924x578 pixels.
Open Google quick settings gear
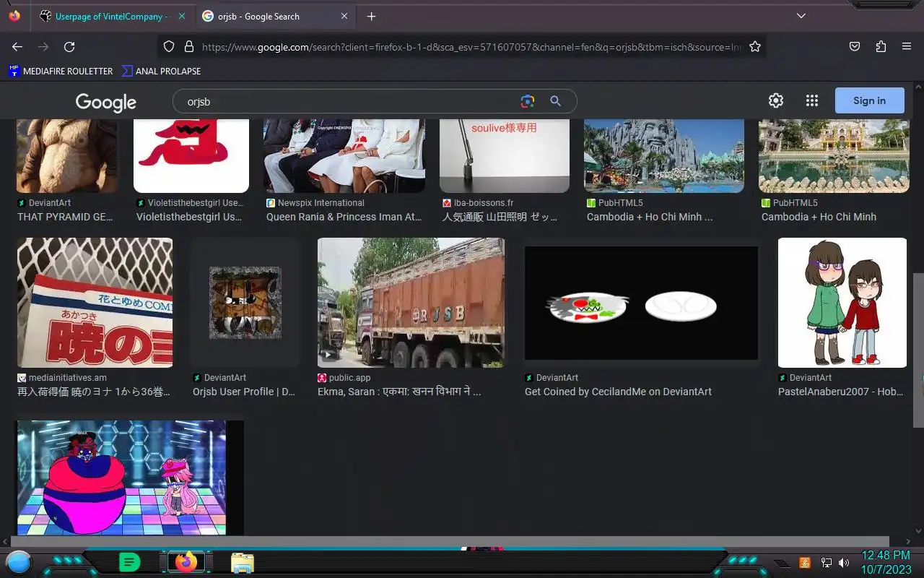tap(776, 100)
